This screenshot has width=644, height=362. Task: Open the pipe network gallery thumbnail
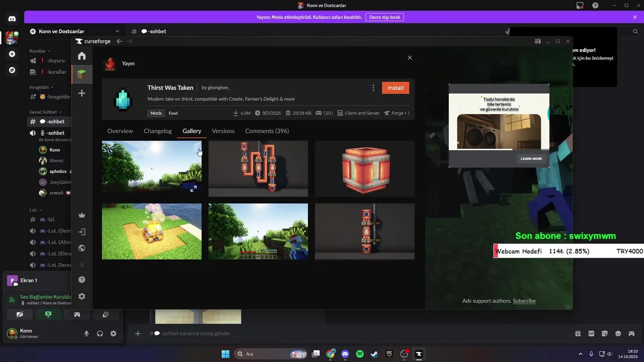(258, 168)
